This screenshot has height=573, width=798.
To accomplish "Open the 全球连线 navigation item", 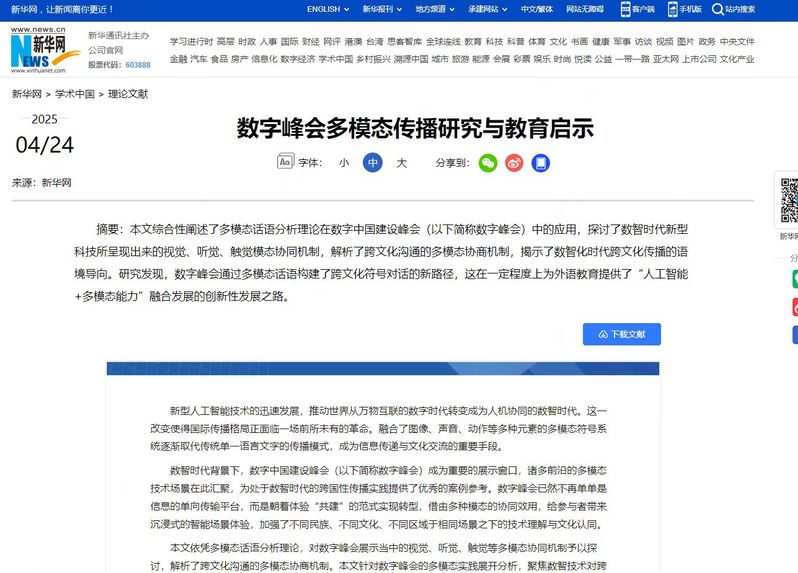I will 443,42.
